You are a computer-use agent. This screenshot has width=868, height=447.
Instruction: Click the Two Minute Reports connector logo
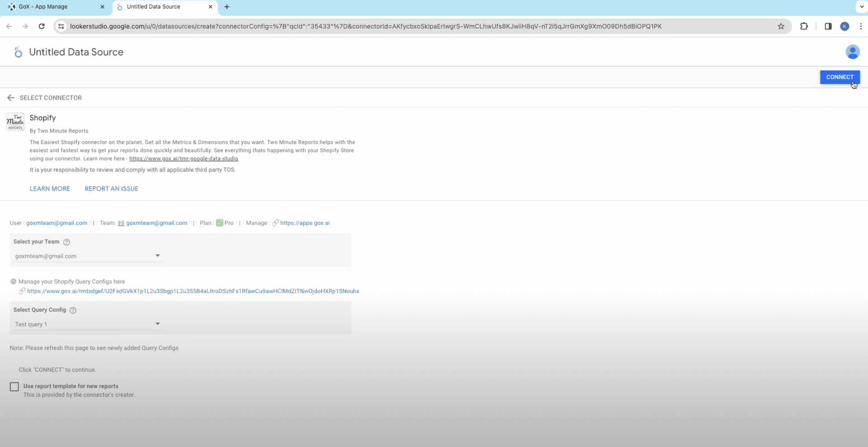coord(15,122)
